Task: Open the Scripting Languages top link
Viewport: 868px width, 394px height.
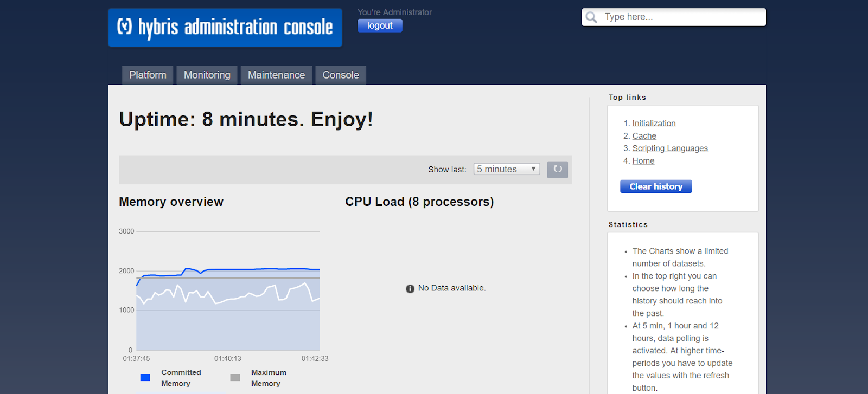Action: pos(670,148)
